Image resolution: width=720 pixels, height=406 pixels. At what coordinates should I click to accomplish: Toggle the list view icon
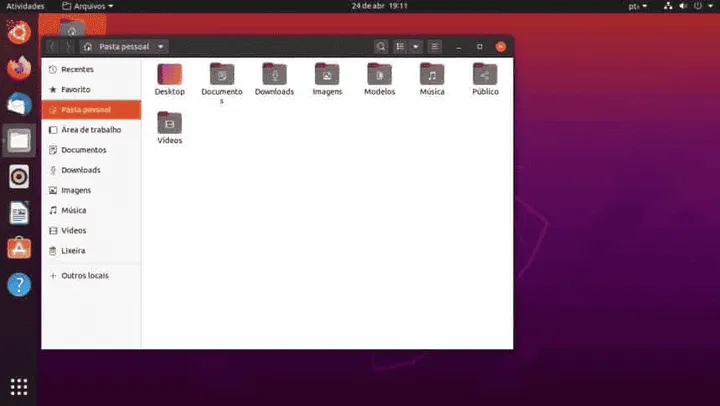400,47
